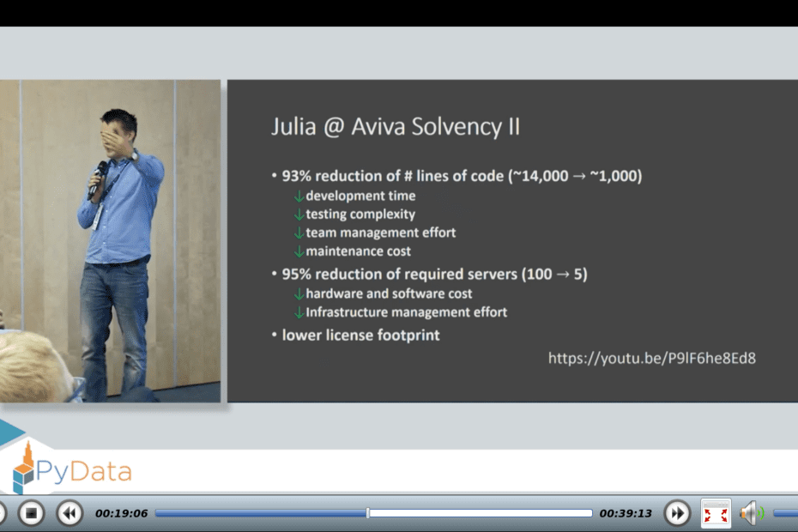The width and height of the screenshot is (798, 532).
Task: Click the elapsed time 00:19:06
Action: point(121,513)
